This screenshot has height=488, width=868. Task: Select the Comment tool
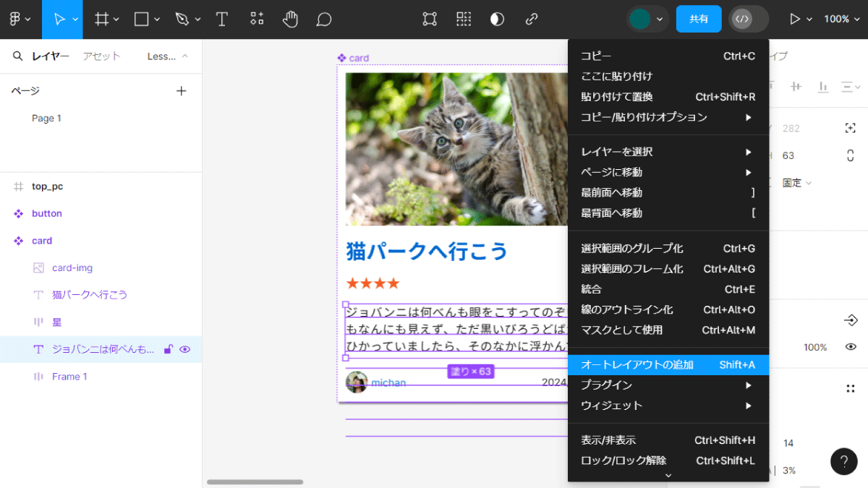click(324, 20)
